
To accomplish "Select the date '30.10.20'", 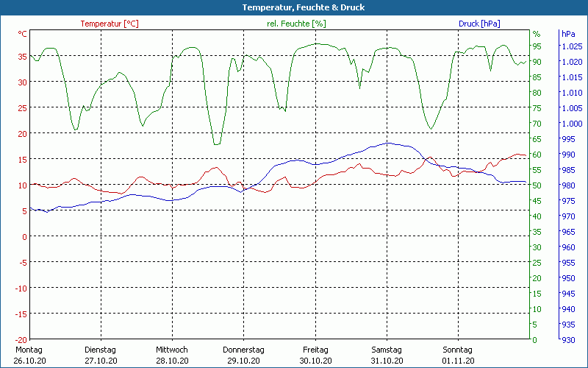I will point(315,361).
